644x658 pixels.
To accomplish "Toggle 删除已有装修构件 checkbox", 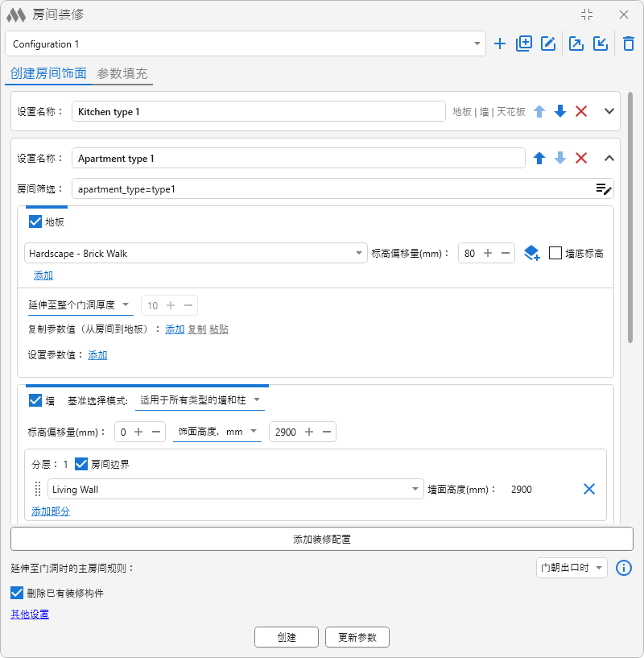I will click(17, 593).
